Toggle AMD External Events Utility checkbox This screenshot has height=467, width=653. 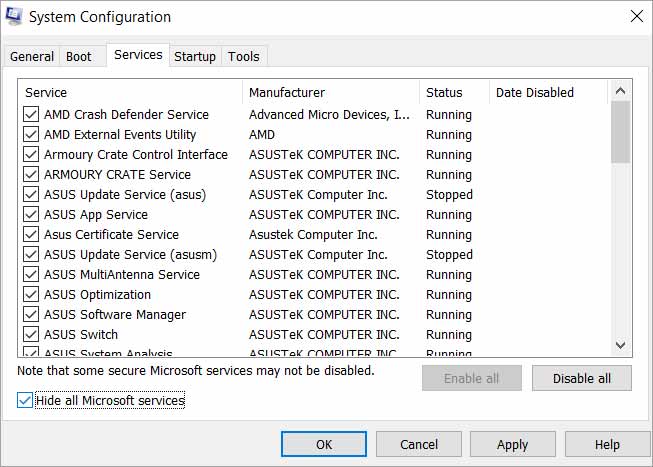31,134
